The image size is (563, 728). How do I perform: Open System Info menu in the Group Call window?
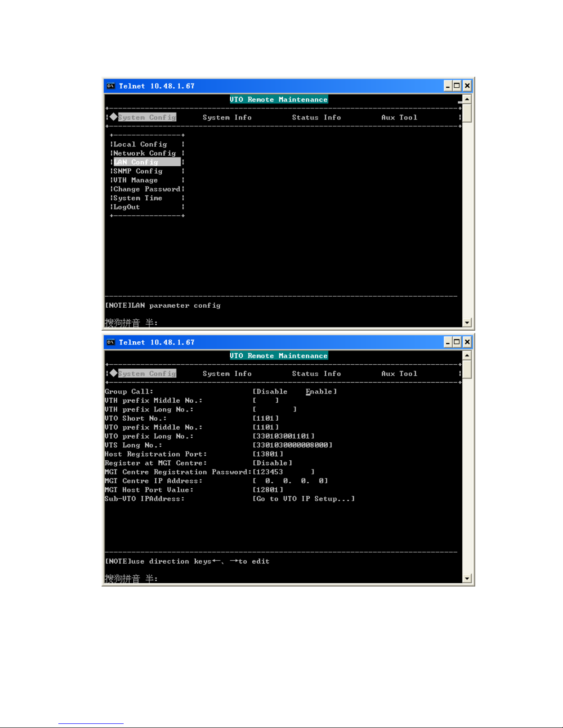tap(227, 374)
